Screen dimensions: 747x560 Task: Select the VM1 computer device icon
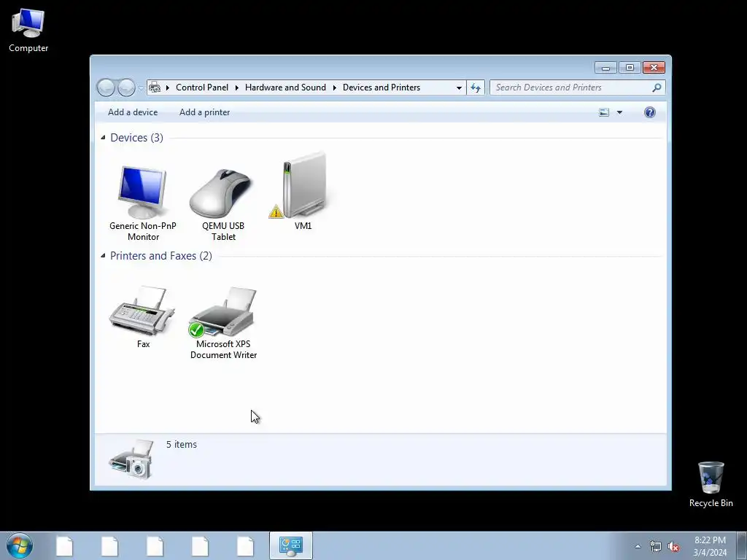point(304,186)
